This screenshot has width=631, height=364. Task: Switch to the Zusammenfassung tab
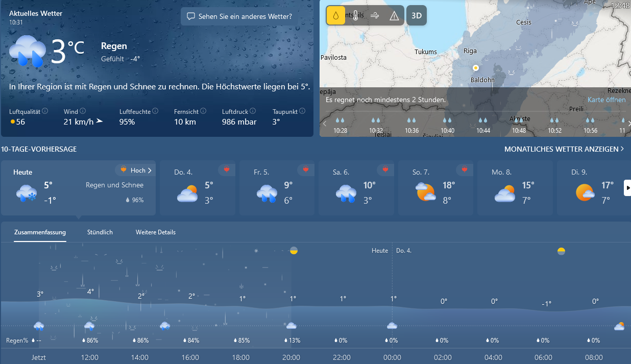(40, 232)
